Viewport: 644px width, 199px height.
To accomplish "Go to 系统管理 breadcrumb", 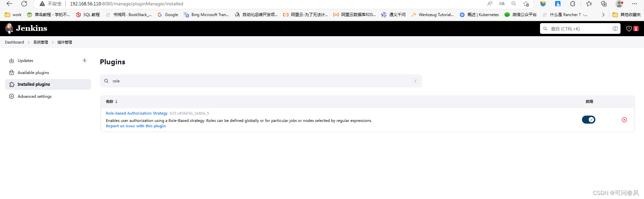I will tap(41, 42).
